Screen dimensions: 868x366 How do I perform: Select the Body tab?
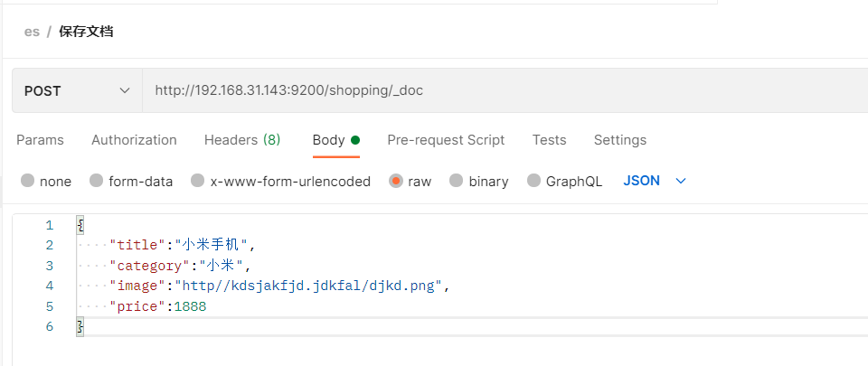(x=329, y=140)
